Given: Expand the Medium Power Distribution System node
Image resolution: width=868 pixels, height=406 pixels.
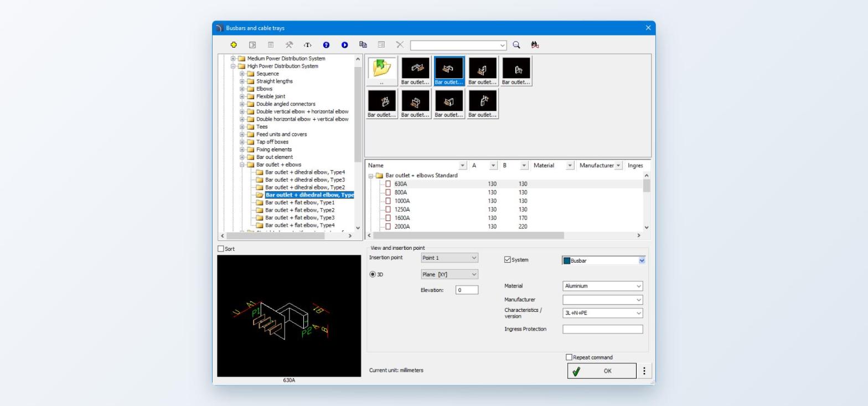Looking at the screenshot, I should click(233, 59).
